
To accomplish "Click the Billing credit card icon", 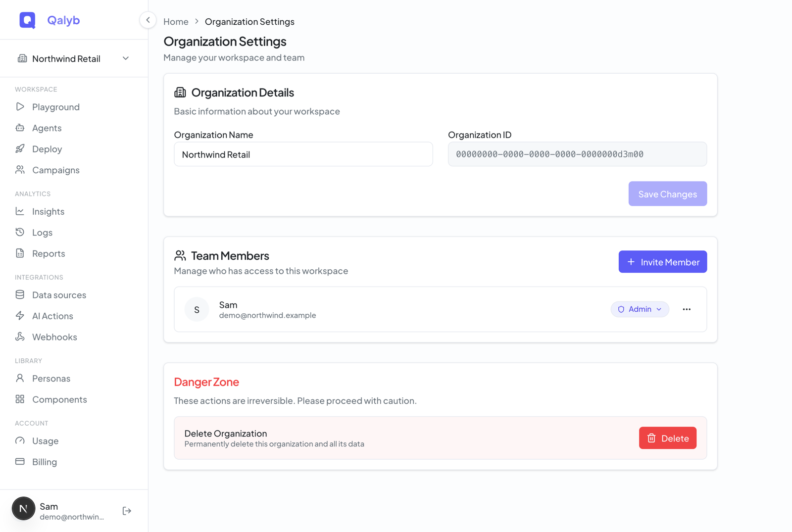I will [20, 462].
